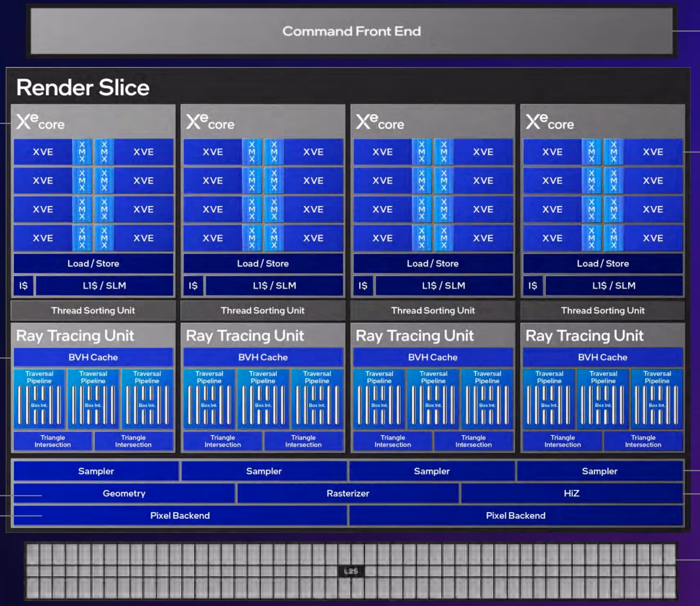Click left Triangle Intersection in the first Ray Tracing Unit
Screen dimensions: 700x606
coord(53,441)
